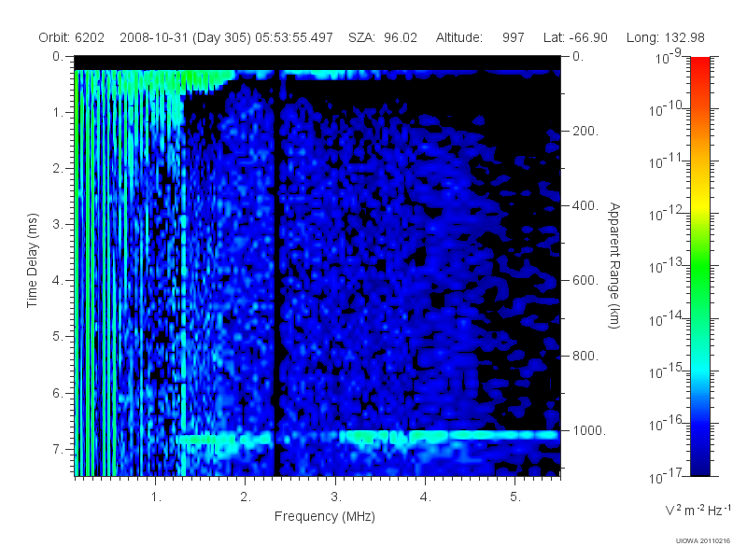Screen dimensions: 747x560
Task: Click the 'V² m⁻² Hz⁻¹' units label
Action: coord(698,510)
